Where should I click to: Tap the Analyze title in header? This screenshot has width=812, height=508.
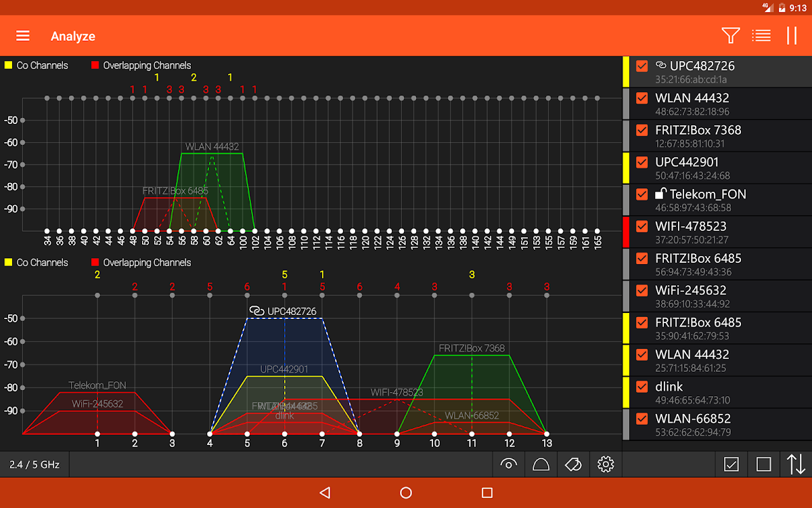[x=73, y=37]
